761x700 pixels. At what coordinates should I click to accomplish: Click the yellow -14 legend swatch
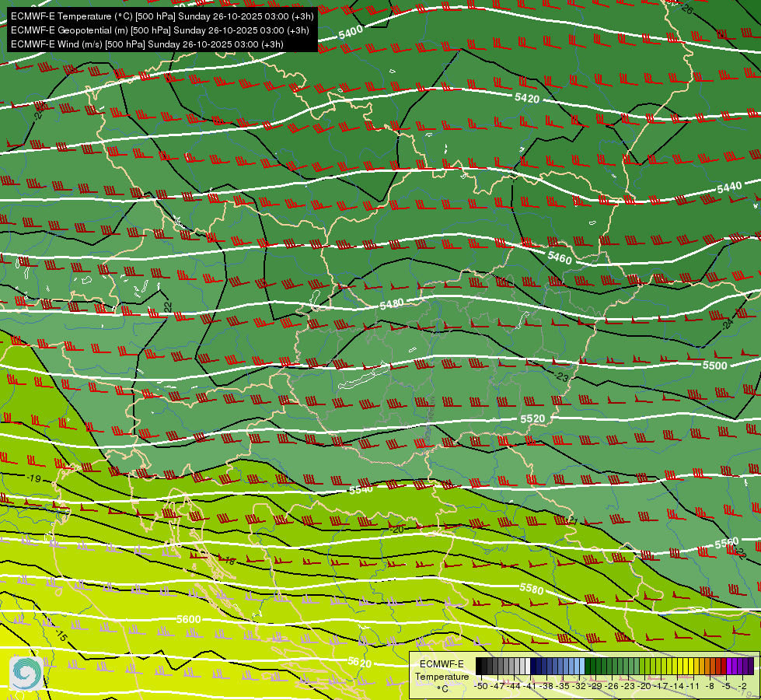(675, 666)
